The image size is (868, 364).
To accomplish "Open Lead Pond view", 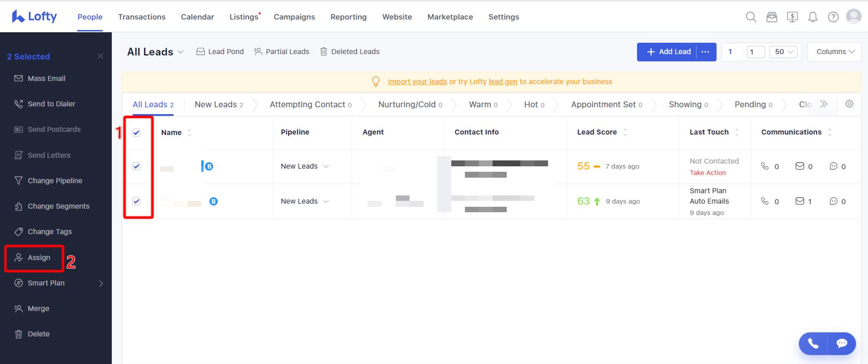I will 220,52.
